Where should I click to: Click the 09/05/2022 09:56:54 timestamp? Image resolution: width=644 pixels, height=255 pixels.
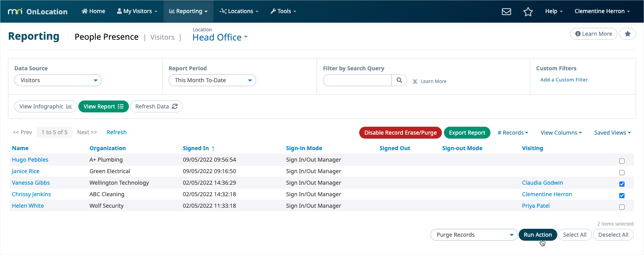click(209, 160)
